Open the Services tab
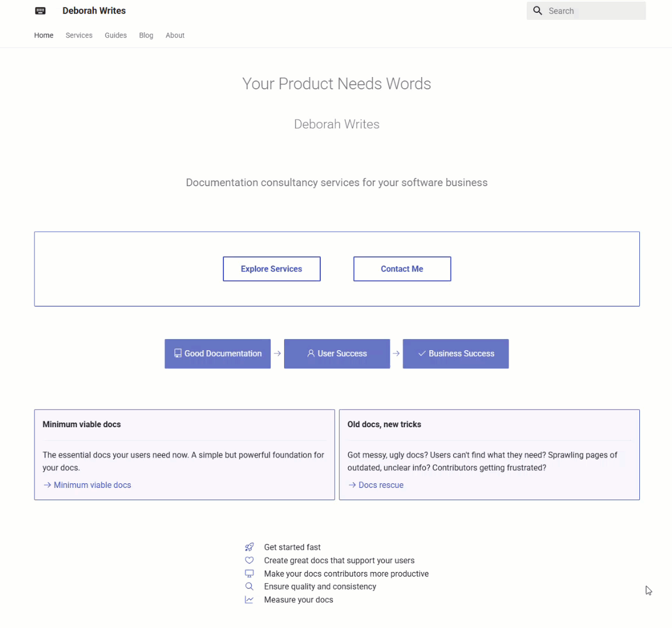 [79, 36]
